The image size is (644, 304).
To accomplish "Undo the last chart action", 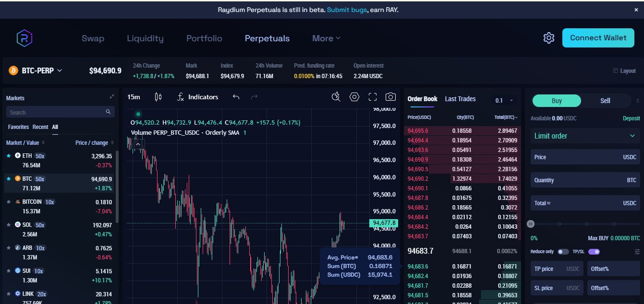I will pyautogui.click(x=236, y=97).
